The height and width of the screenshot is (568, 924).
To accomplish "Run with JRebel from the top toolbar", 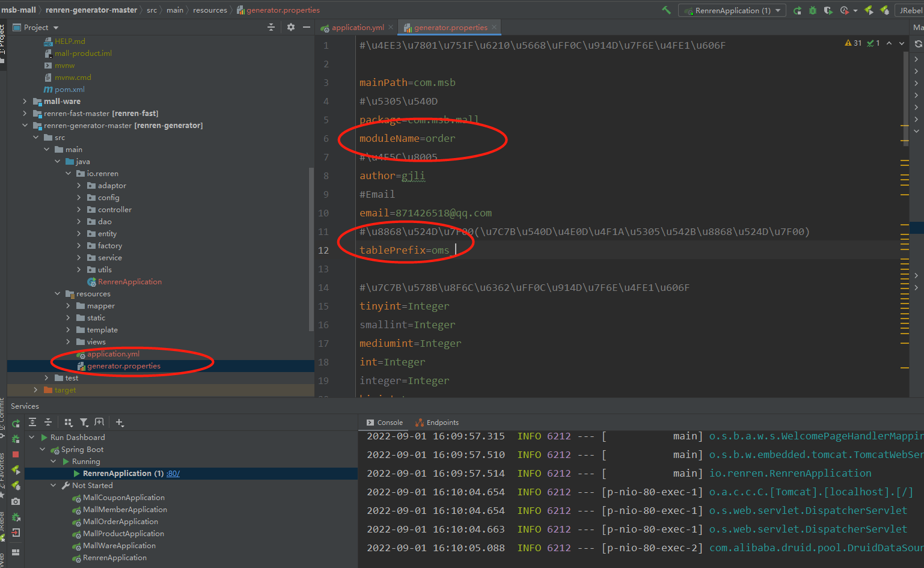I will 869,10.
